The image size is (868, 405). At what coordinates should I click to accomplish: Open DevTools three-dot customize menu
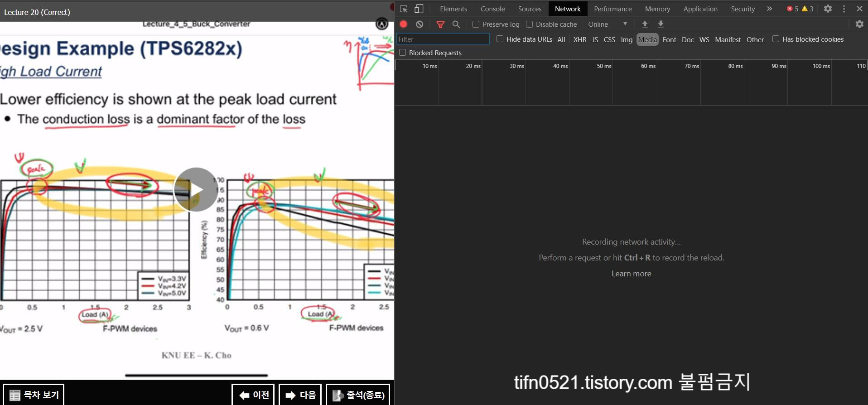[844, 9]
